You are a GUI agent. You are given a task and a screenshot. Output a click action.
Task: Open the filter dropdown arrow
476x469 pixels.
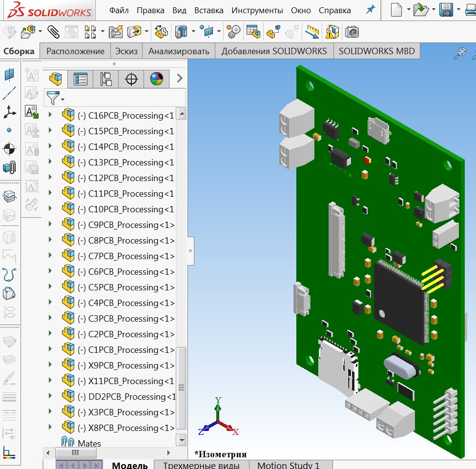pyautogui.click(x=62, y=100)
